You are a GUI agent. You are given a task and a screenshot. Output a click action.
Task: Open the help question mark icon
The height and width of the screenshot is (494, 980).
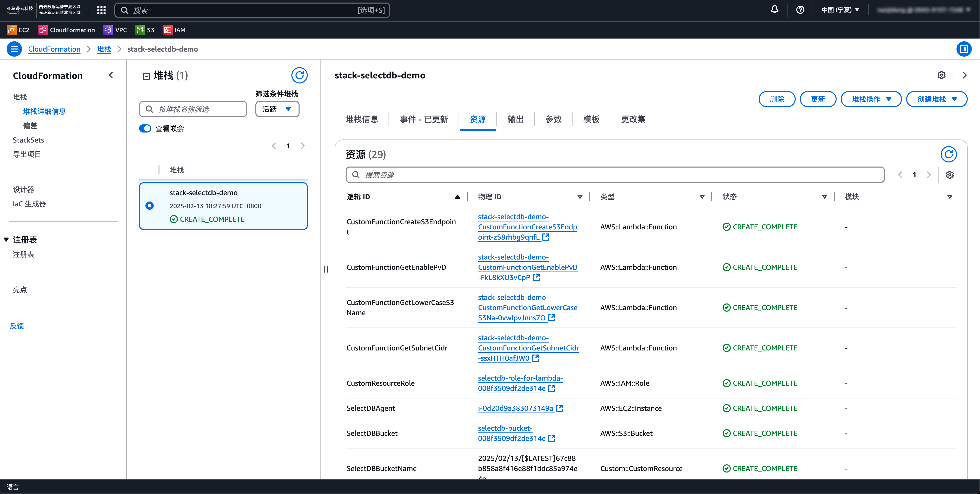800,10
